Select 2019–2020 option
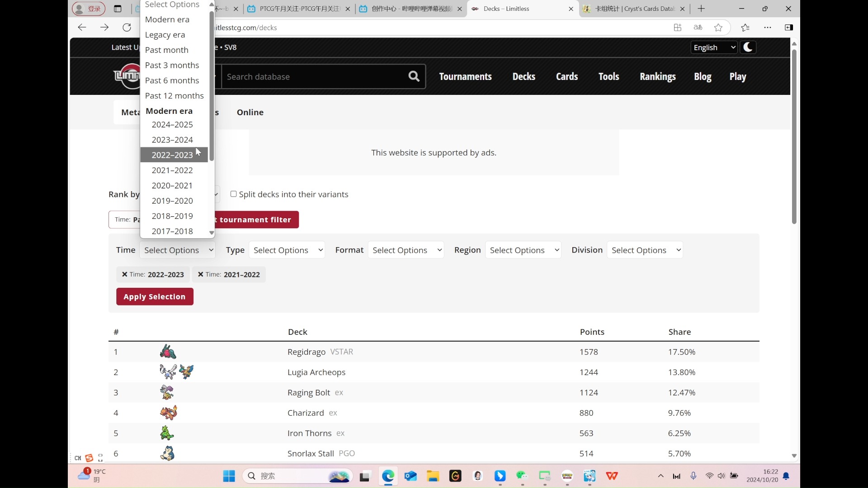868x488 pixels. click(x=174, y=201)
